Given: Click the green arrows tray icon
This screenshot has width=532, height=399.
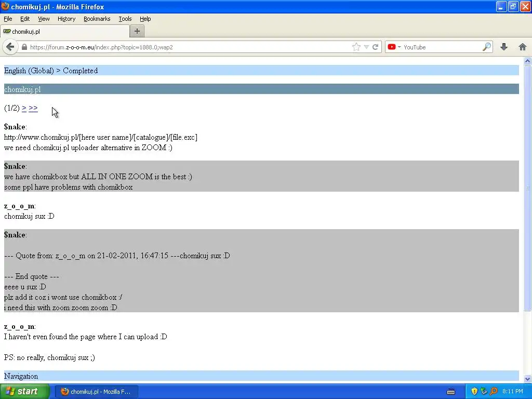Looking at the screenshot, I should [484, 392].
